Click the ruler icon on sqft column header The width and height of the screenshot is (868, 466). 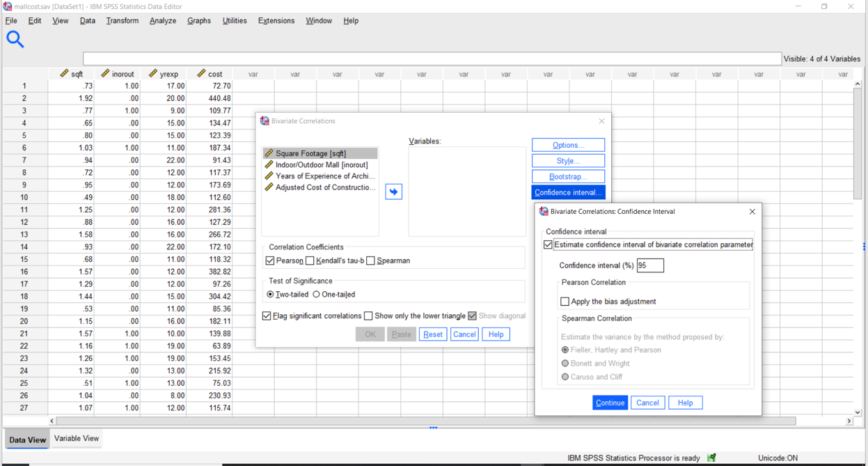pyautogui.click(x=63, y=73)
